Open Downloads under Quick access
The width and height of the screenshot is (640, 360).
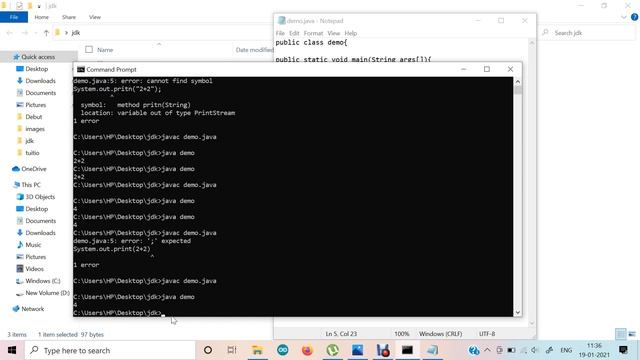(40, 81)
